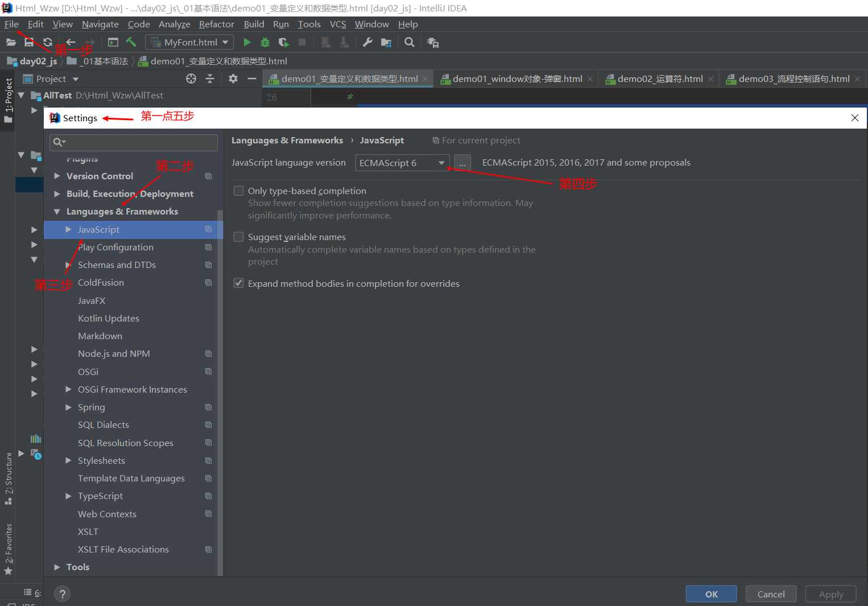Expand the Version Control settings node
Image resolution: width=868 pixels, height=606 pixels.
(57, 176)
